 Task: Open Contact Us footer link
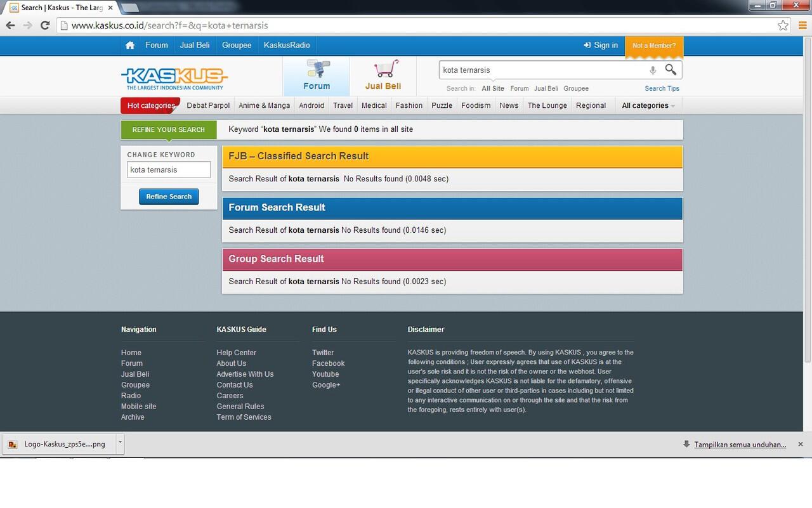tap(235, 385)
